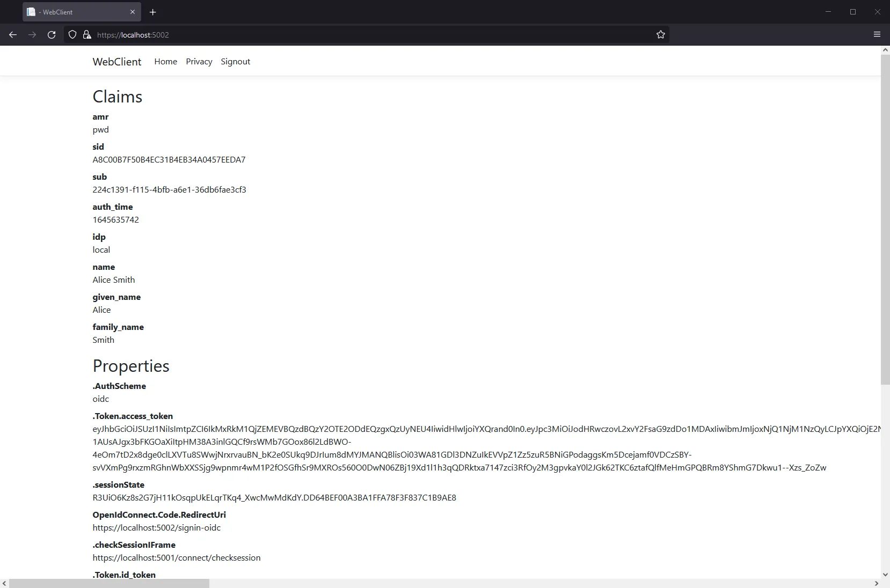
Task: Click the back navigation arrow
Action: point(12,34)
